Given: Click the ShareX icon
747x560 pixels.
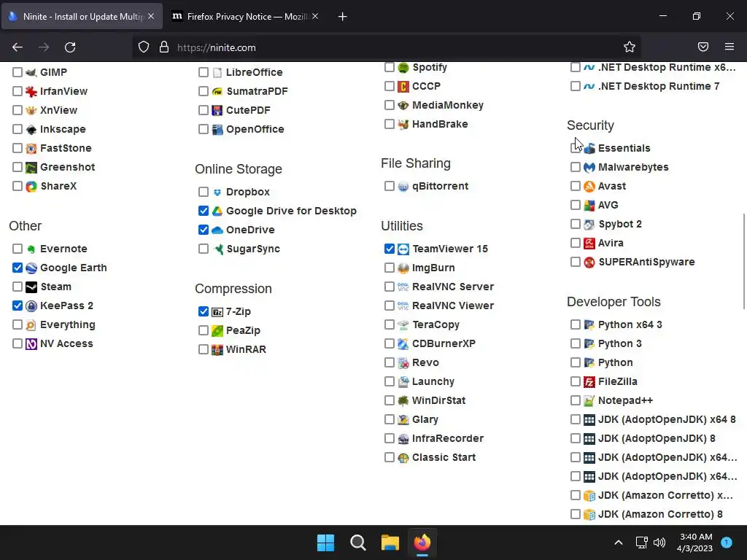Looking at the screenshot, I should (31, 186).
